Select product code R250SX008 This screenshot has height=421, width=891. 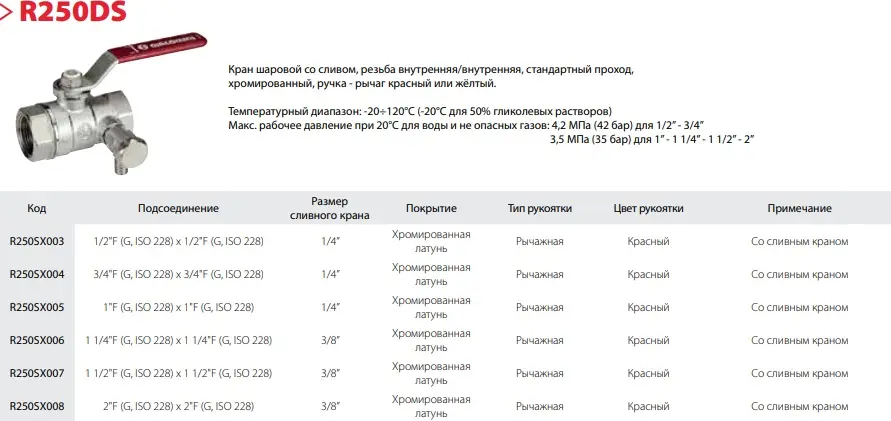[36, 406]
